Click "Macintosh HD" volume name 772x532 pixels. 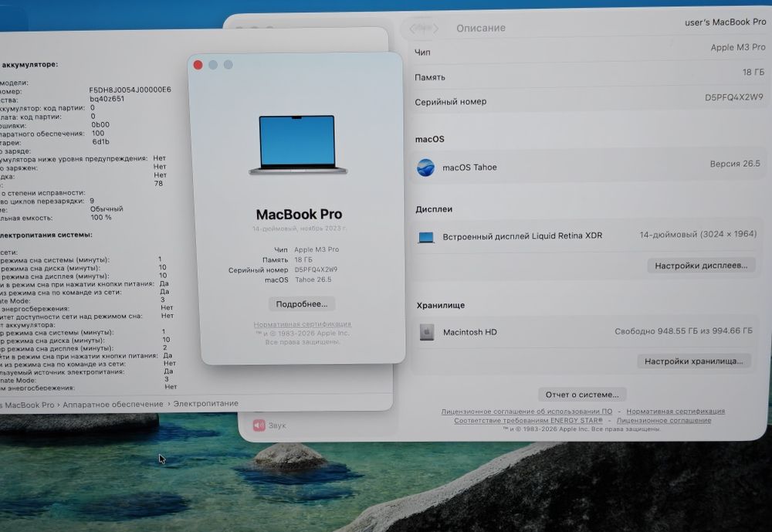tap(469, 333)
